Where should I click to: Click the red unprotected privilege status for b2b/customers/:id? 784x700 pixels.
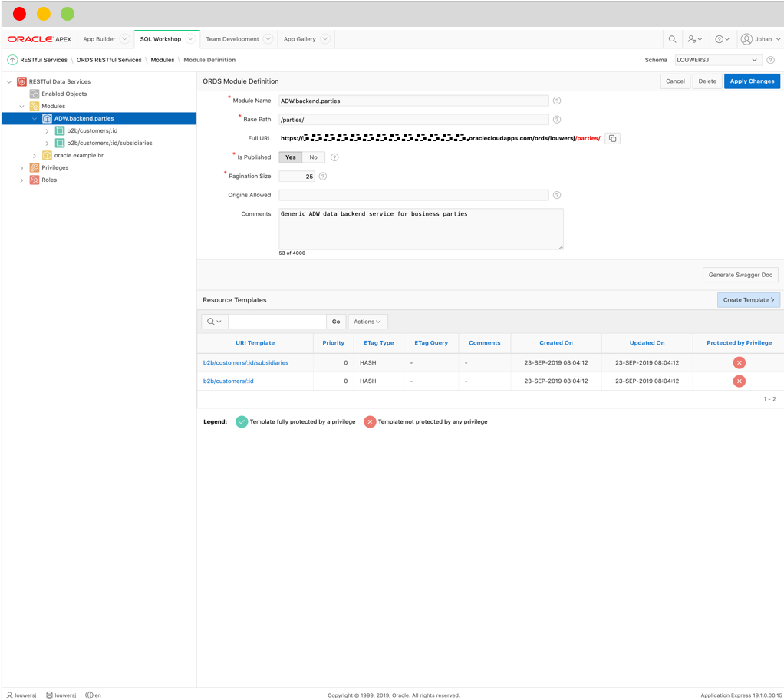click(x=739, y=381)
